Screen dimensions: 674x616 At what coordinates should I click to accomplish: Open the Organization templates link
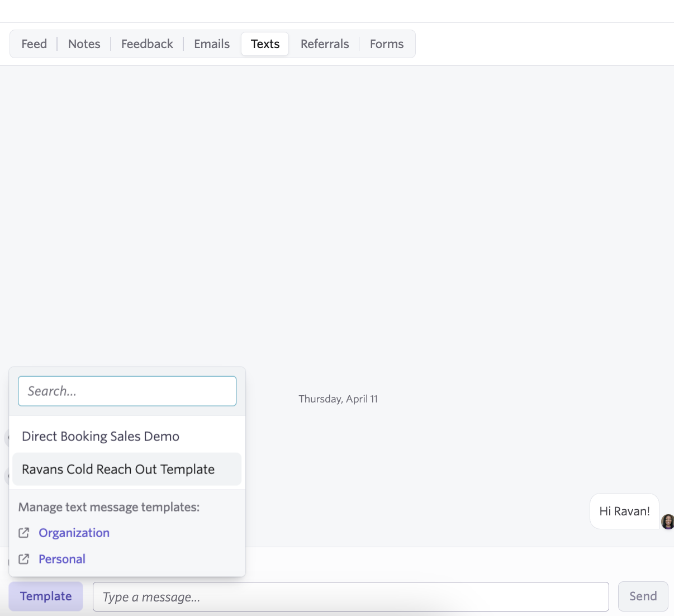pos(74,533)
